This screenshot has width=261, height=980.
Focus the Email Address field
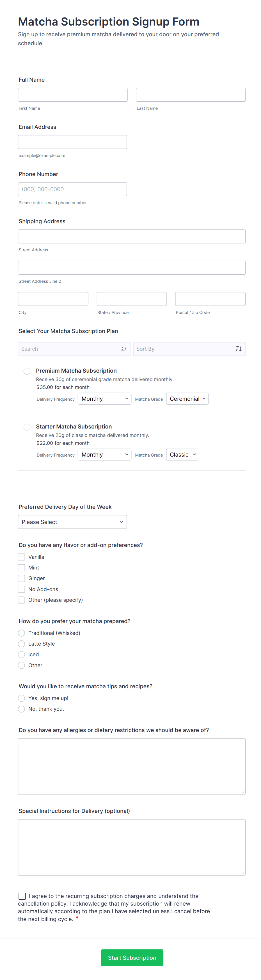[x=72, y=142]
